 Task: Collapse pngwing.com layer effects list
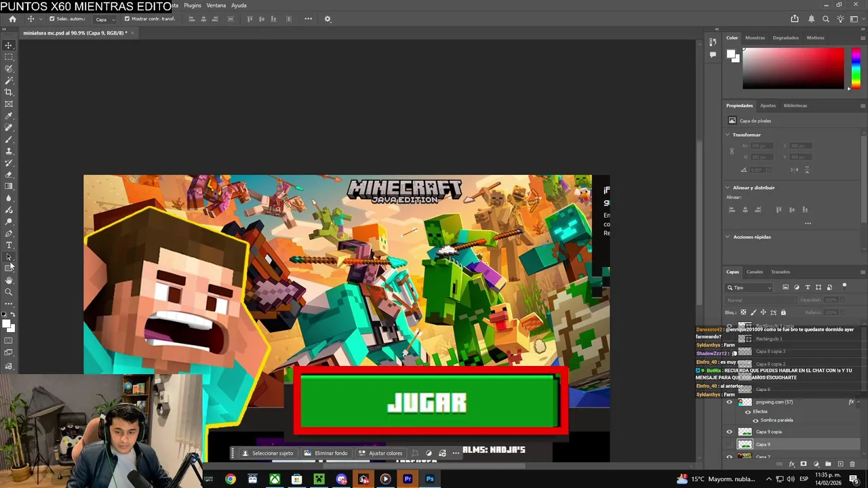pos(859,402)
